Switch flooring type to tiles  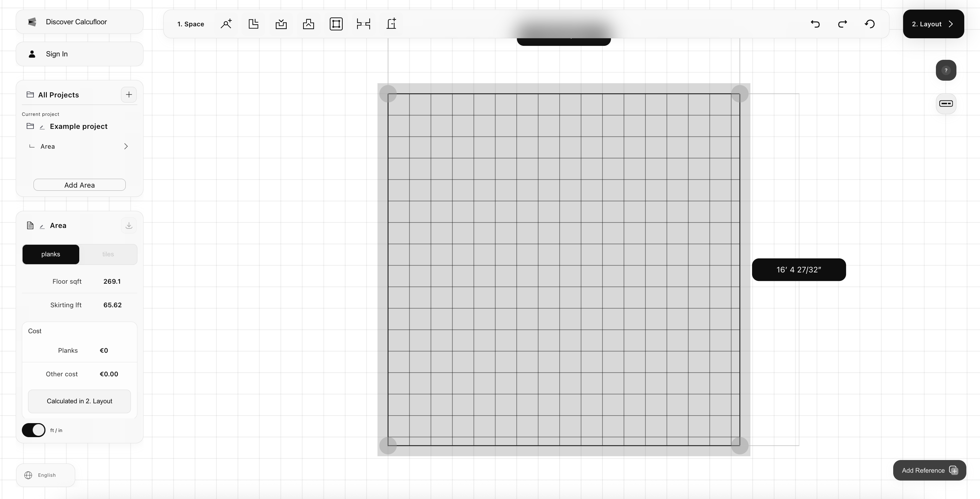pos(108,254)
